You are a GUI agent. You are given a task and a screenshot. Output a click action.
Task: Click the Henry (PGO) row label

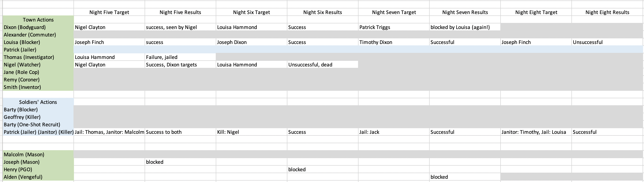[x=18, y=170]
